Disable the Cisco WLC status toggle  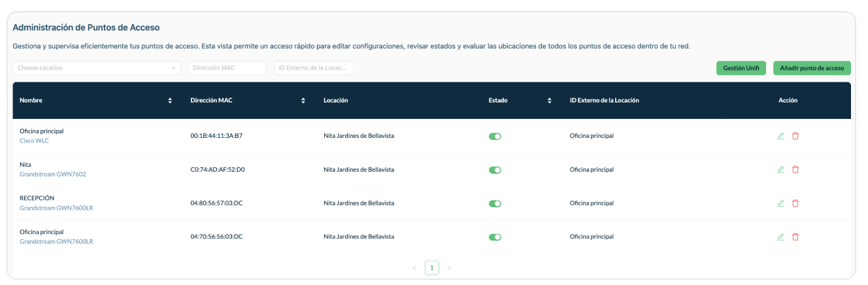click(x=495, y=136)
